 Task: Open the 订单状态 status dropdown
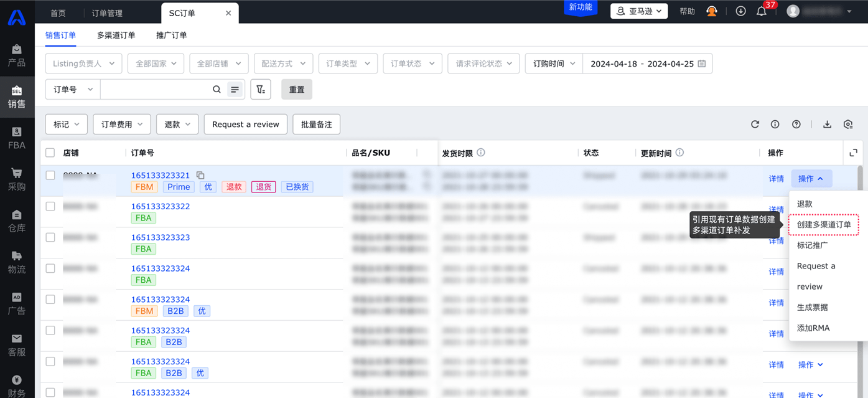point(412,64)
